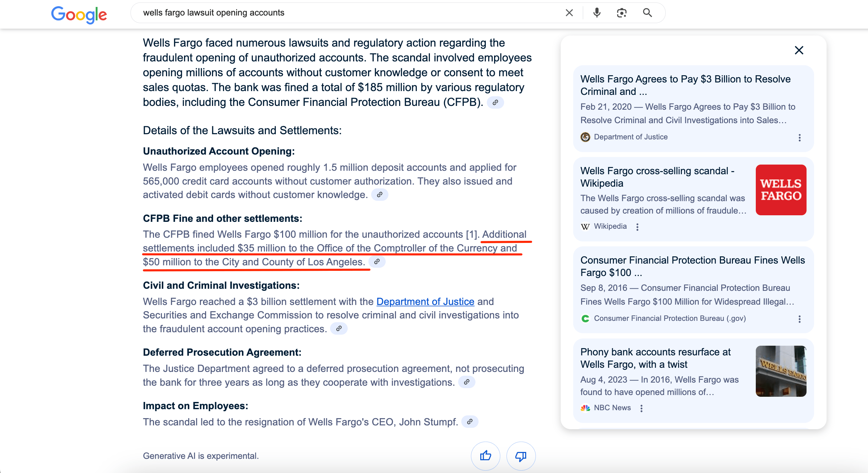This screenshot has width=868, height=473.
Task: Click the green CFPB favicon
Action: click(x=585, y=318)
